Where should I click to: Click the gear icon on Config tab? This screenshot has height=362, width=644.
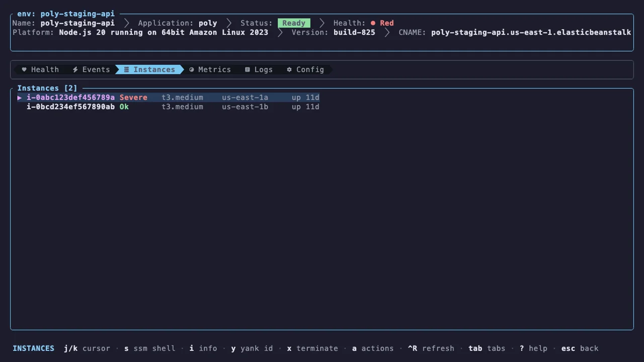(x=289, y=69)
